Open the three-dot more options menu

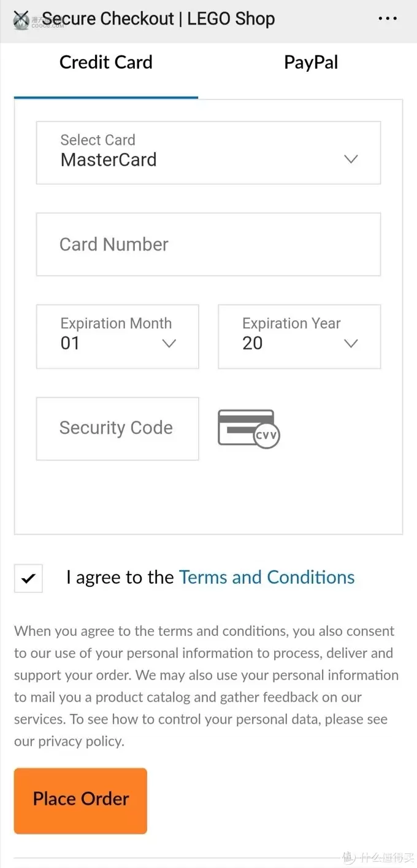388,19
